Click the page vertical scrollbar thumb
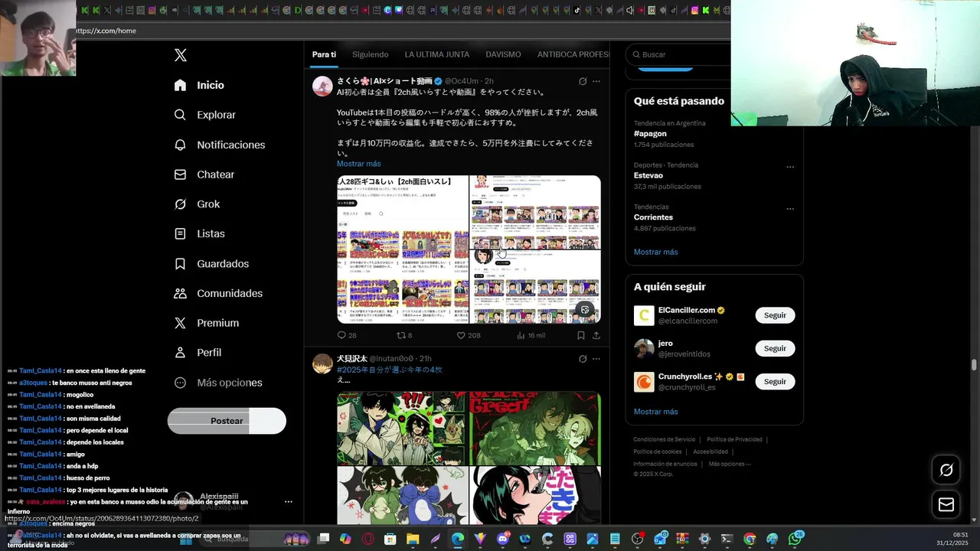 pos(974,364)
